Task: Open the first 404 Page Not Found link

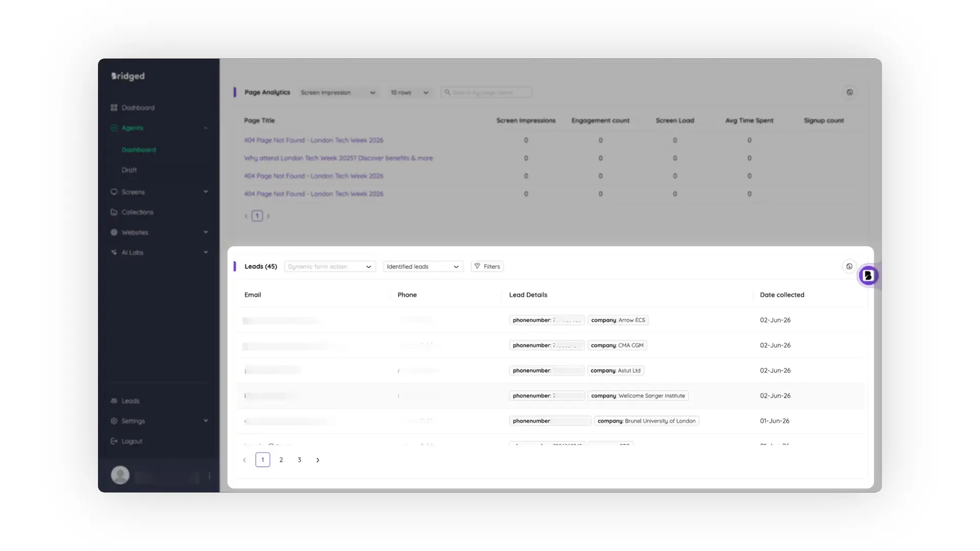Action: click(313, 140)
